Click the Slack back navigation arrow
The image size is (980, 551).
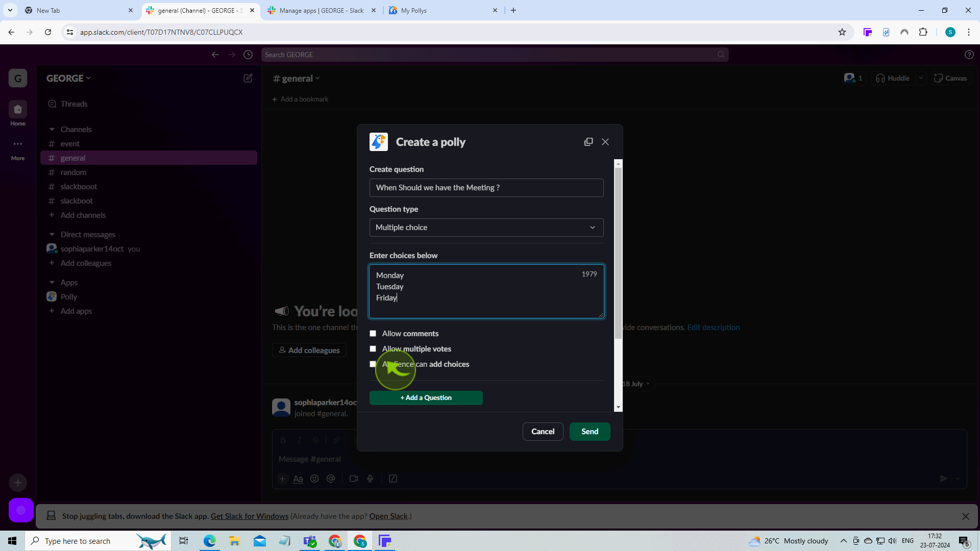(215, 55)
